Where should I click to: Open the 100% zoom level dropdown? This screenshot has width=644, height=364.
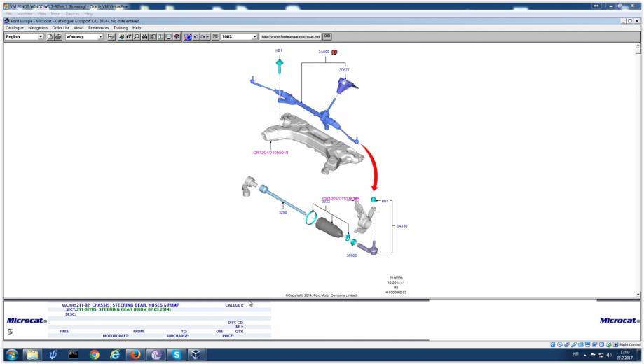(x=239, y=36)
